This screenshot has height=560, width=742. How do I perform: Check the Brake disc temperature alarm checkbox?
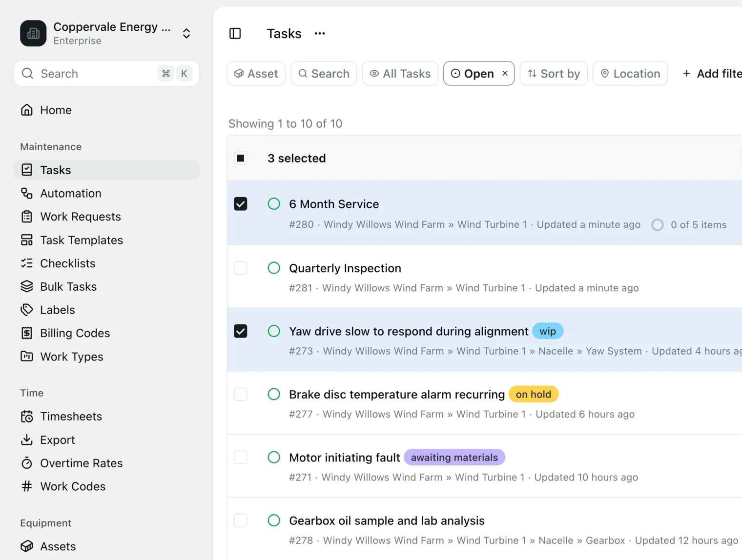(241, 394)
